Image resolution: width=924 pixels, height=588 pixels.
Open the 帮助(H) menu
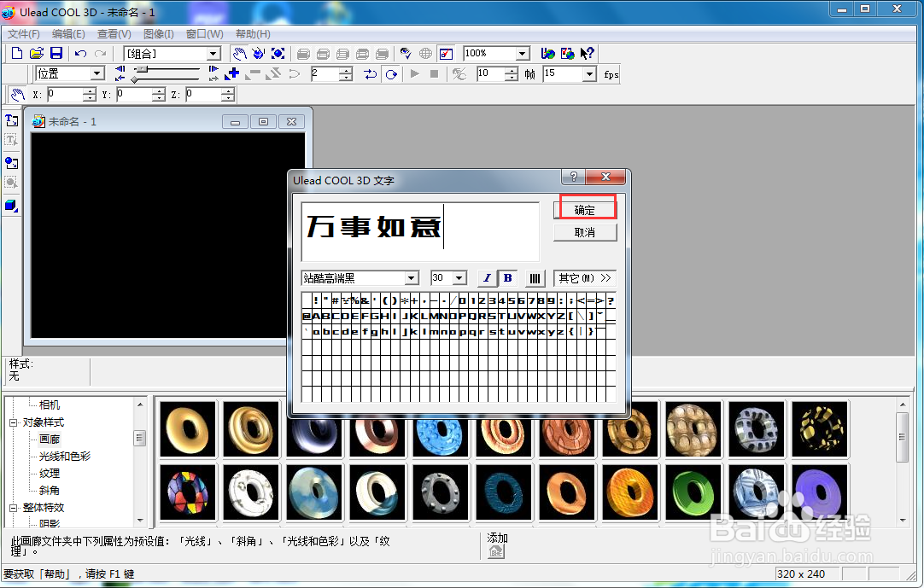click(253, 33)
